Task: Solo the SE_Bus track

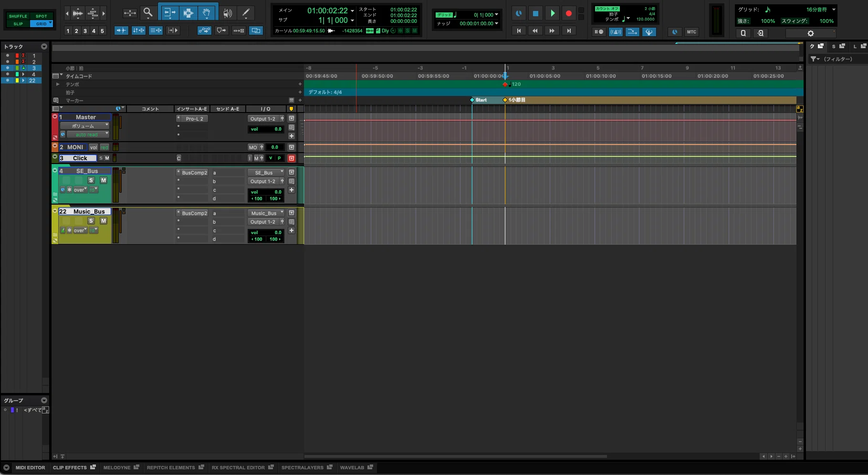Action: coord(91,180)
